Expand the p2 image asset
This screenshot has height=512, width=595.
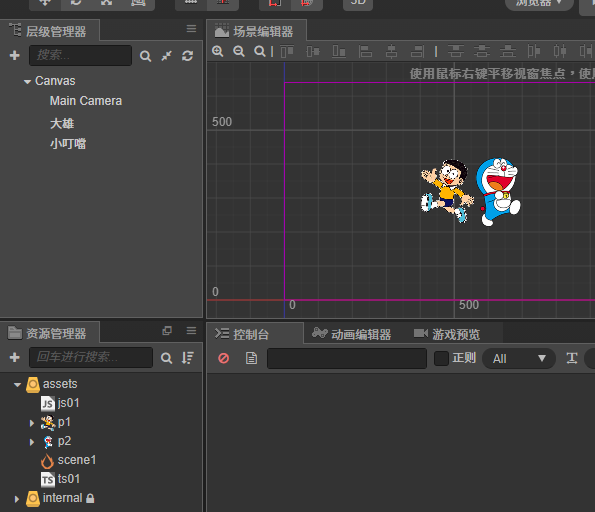point(32,442)
